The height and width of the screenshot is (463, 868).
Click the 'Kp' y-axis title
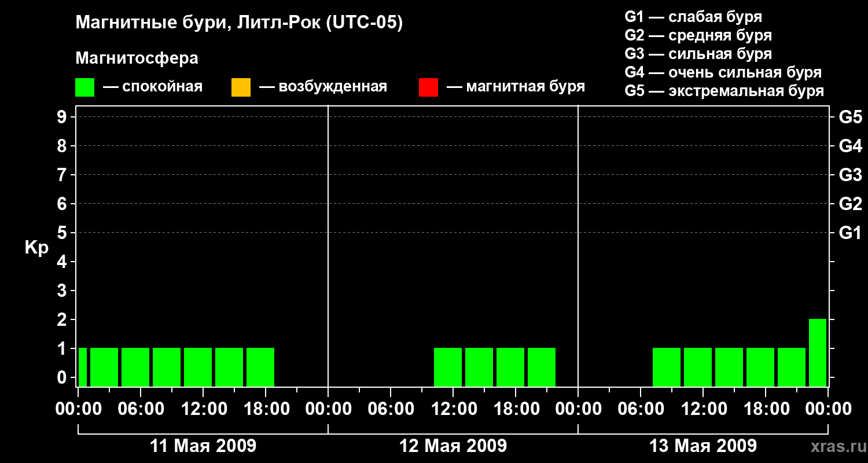click(36, 248)
